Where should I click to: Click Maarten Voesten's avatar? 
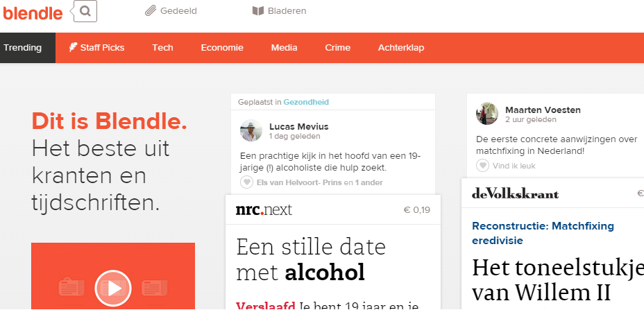click(487, 114)
